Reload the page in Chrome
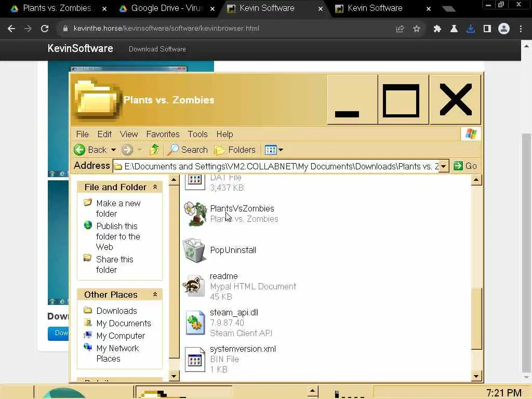The width and height of the screenshot is (532, 399). [x=45, y=29]
